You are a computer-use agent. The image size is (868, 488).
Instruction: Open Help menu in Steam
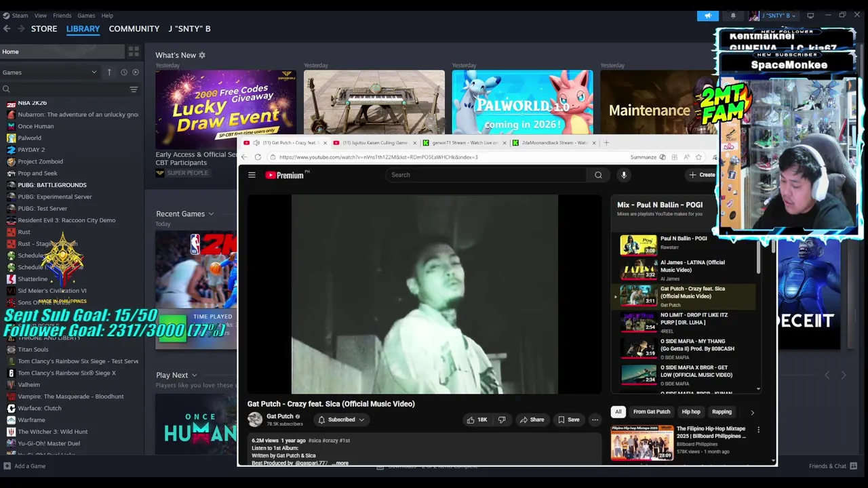[107, 16]
